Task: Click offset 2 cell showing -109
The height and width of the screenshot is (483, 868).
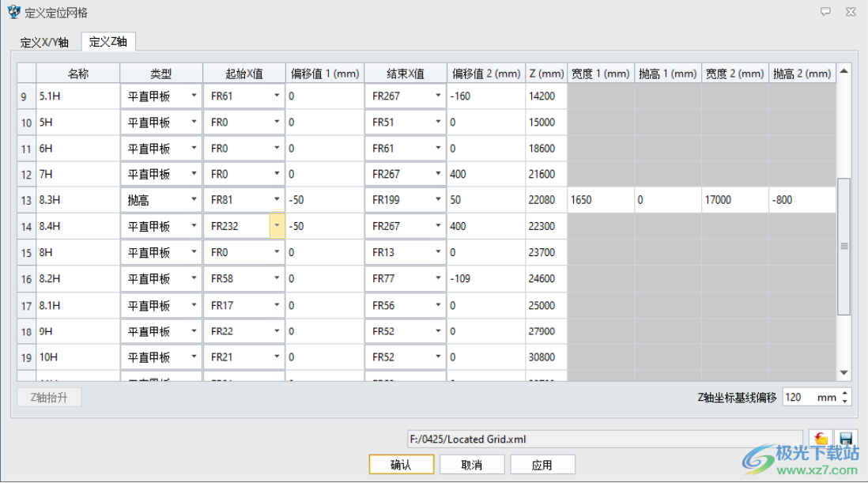Action: 486,278
